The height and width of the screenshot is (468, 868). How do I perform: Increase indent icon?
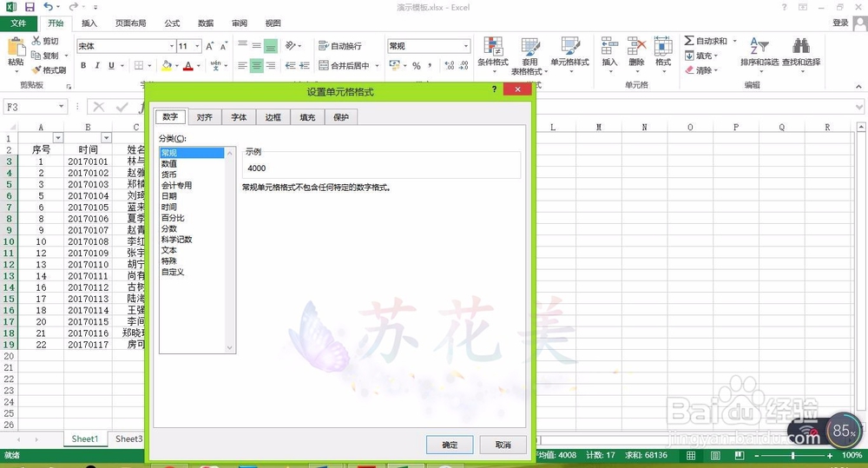pyautogui.click(x=304, y=65)
